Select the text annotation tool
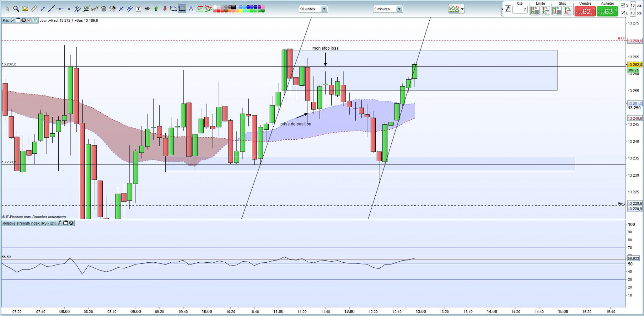644x316 pixels. click(138, 9)
